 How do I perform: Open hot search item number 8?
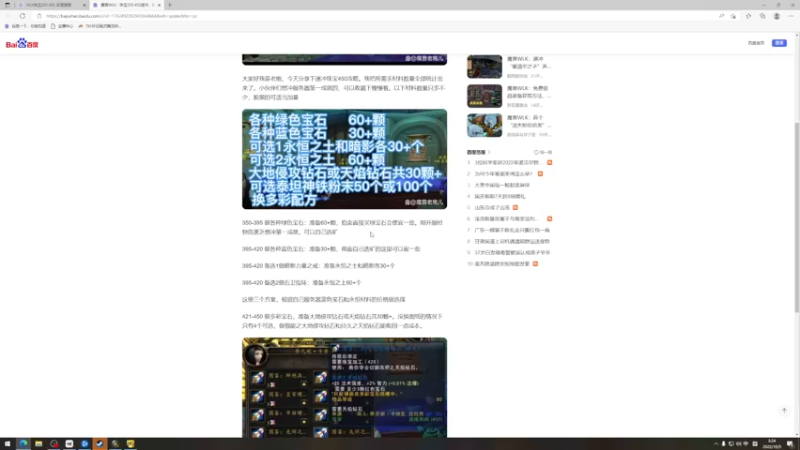point(512,241)
